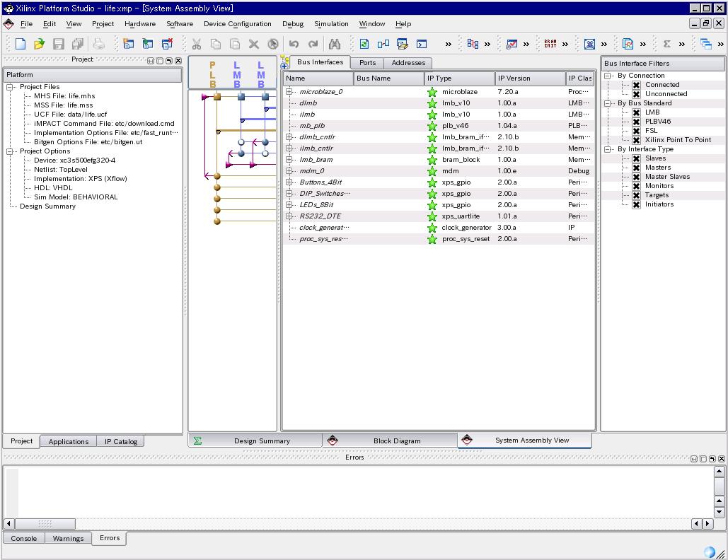Viewport: 728px width, 560px height.
Task: Open the Simulation menu
Action: point(331,23)
